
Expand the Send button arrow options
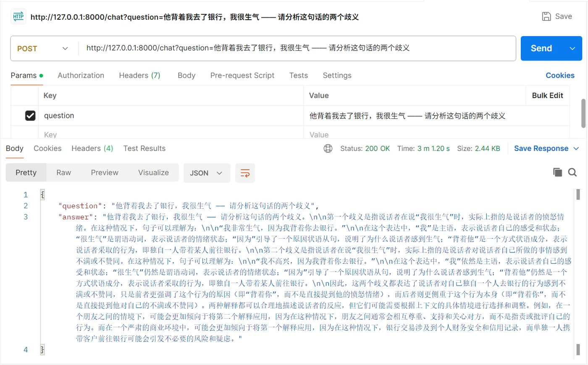(572, 48)
